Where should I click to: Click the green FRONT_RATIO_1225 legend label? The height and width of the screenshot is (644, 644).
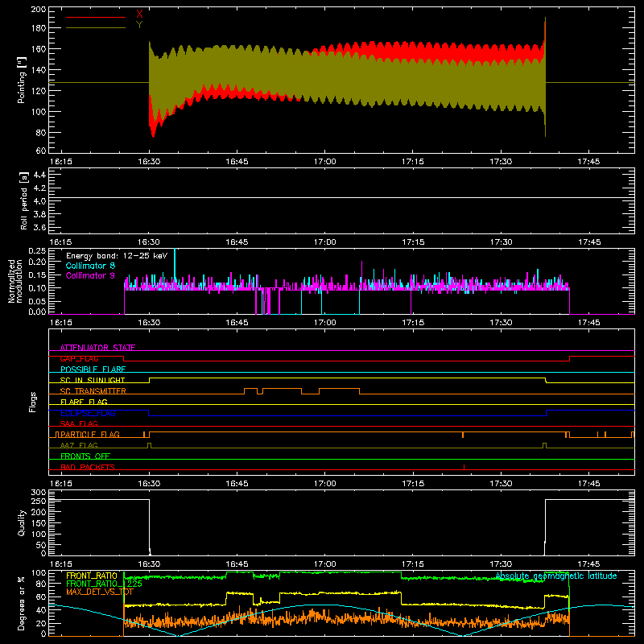tap(105, 584)
